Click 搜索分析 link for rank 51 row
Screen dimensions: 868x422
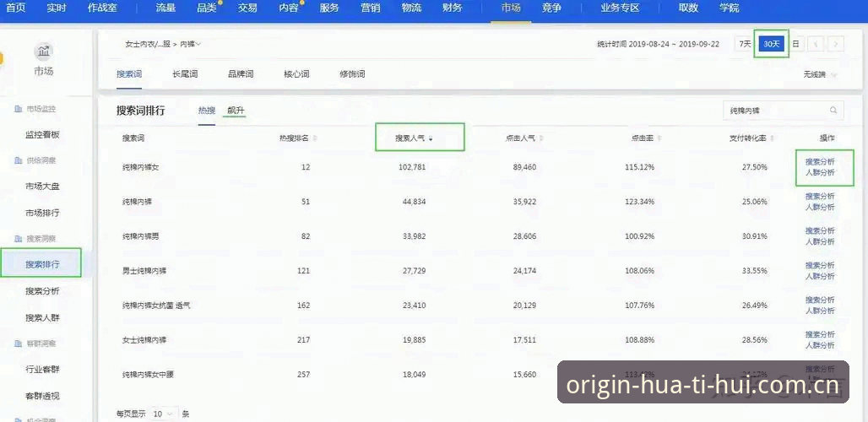tap(820, 197)
